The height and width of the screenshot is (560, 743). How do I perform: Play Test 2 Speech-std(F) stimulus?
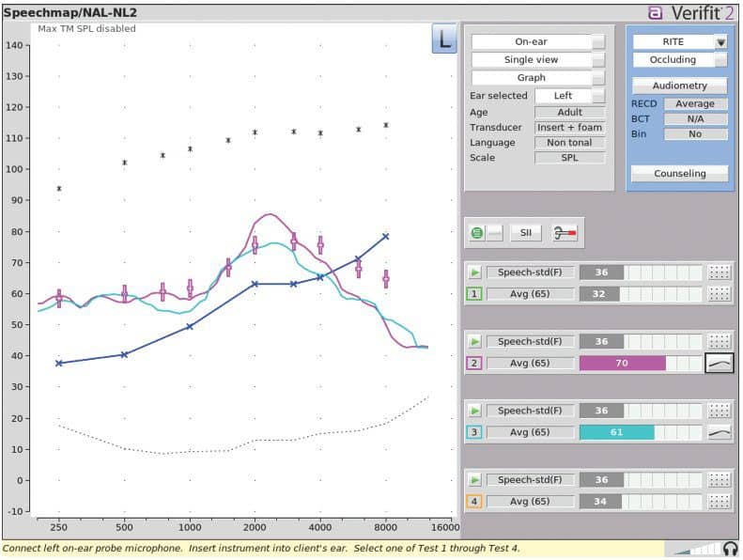474,341
